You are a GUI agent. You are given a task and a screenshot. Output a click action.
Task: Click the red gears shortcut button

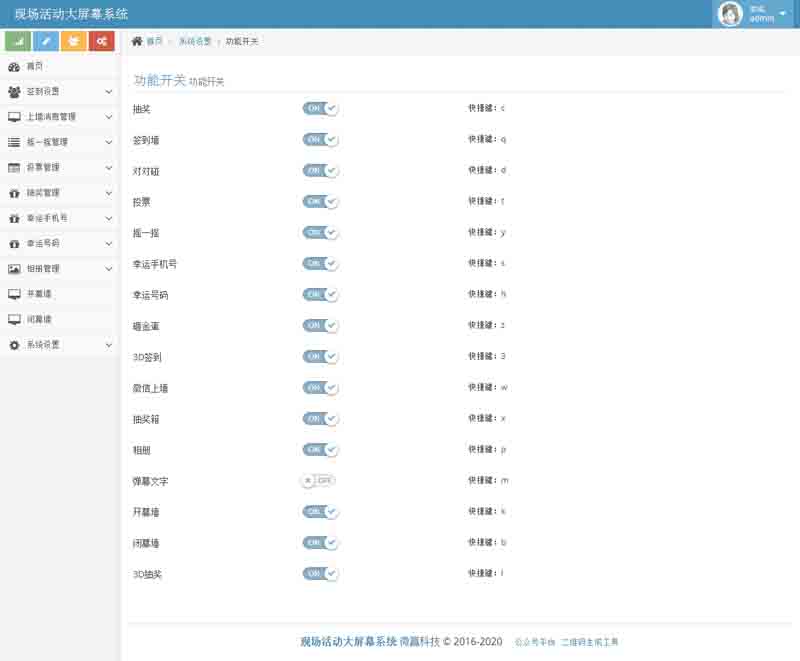pyautogui.click(x=101, y=41)
